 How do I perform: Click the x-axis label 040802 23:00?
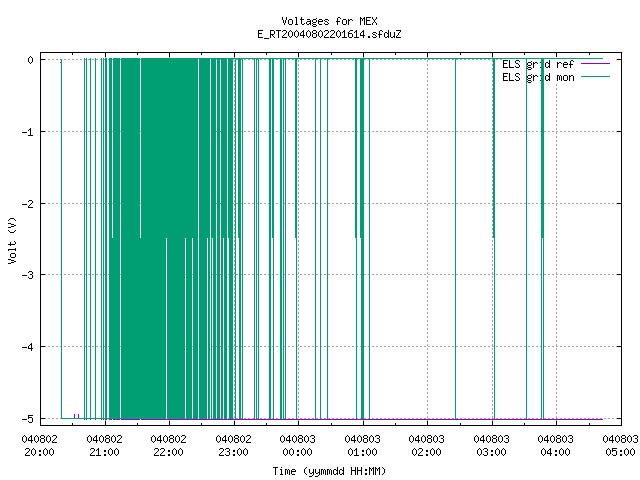233,446
